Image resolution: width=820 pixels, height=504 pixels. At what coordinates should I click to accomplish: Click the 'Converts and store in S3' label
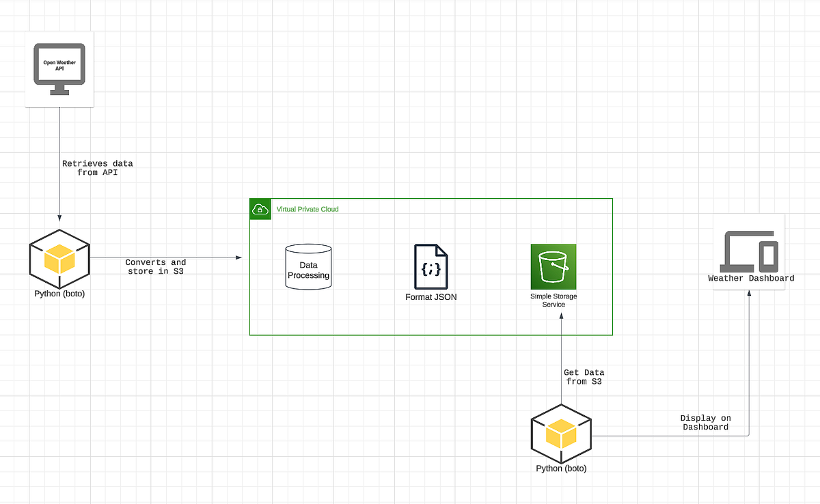point(155,266)
